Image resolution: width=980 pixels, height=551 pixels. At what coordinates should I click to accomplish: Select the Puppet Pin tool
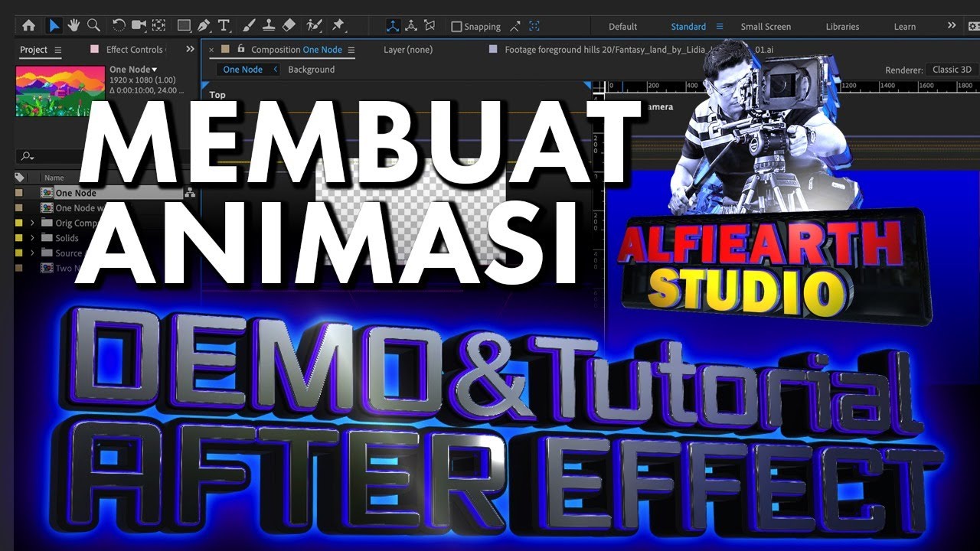tap(338, 25)
